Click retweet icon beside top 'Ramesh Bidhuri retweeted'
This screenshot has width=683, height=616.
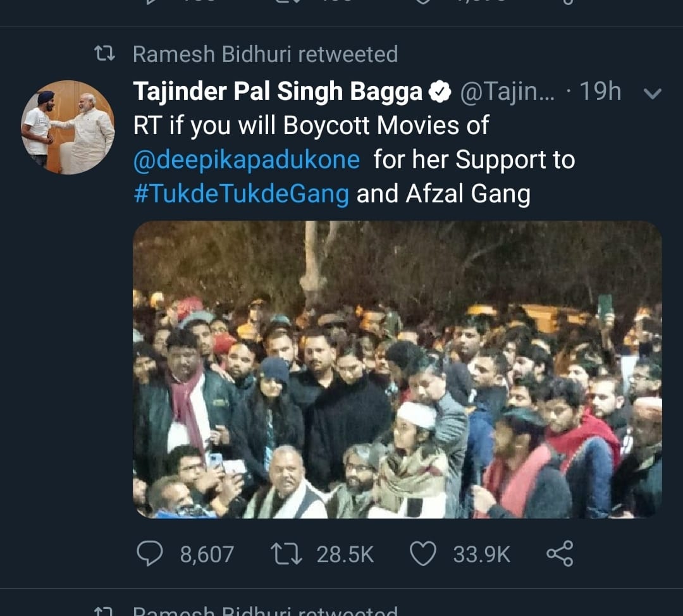[104, 54]
